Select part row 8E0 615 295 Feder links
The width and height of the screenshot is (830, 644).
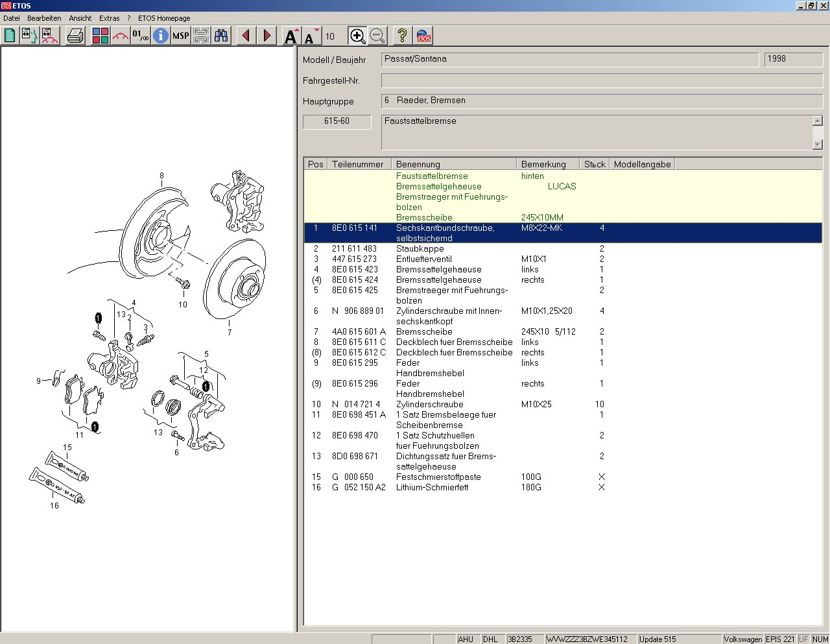click(x=563, y=368)
